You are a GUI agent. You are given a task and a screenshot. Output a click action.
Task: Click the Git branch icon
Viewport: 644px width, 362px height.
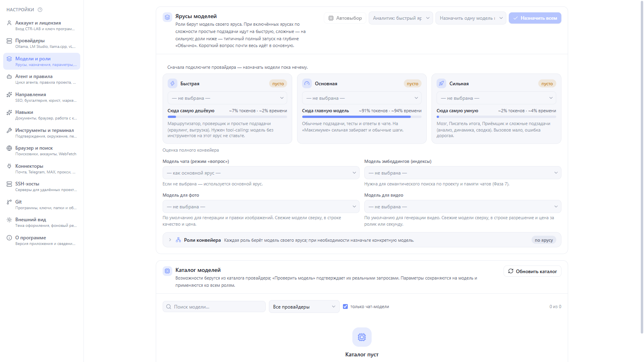pyautogui.click(x=9, y=202)
